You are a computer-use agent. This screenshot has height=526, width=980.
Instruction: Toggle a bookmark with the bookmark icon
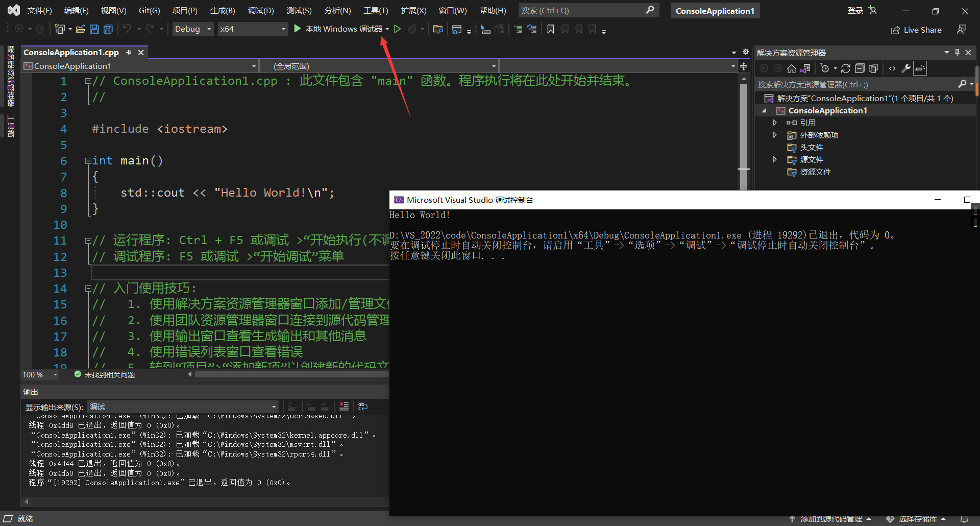click(551, 29)
